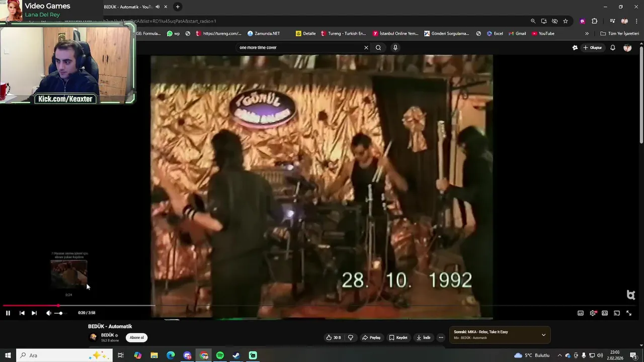Open the wp bookmark
The width and height of the screenshot is (644, 362).
click(x=173, y=34)
